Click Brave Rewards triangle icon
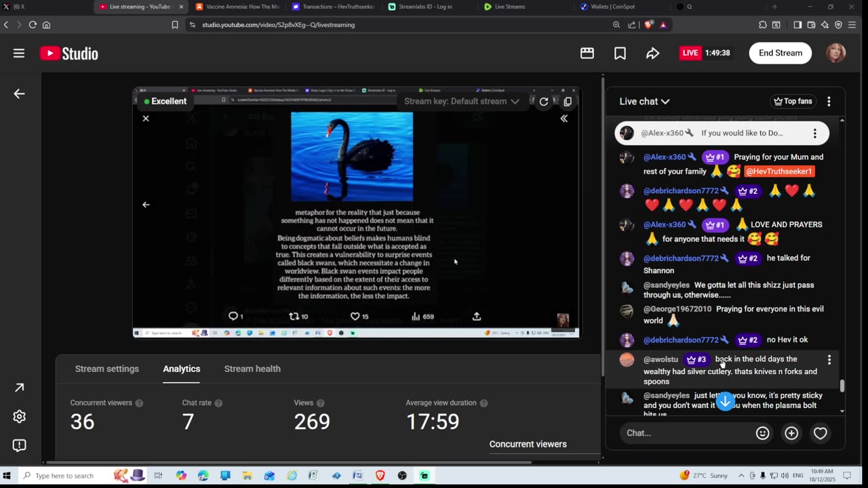The width and height of the screenshot is (868, 488). [663, 25]
